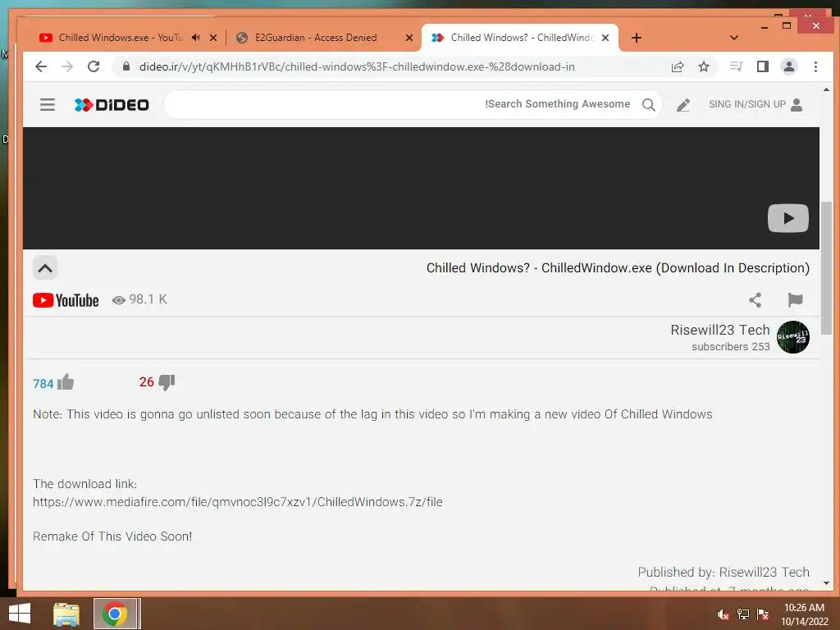The width and height of the screenshot is (840, 630).
Task: Click the 26 dislikes number
Action: tap(146, 382)
